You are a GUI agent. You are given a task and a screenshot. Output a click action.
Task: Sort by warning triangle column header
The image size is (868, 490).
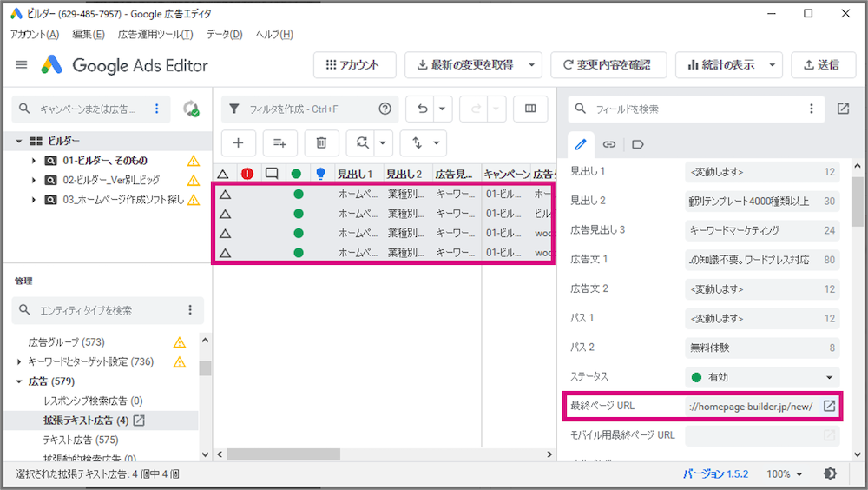[223, 174]
